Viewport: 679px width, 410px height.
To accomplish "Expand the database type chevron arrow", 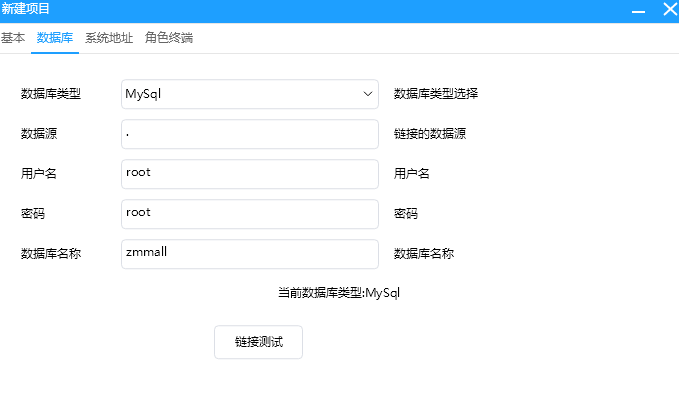I will pyautogui.click(x=368, y=94).
